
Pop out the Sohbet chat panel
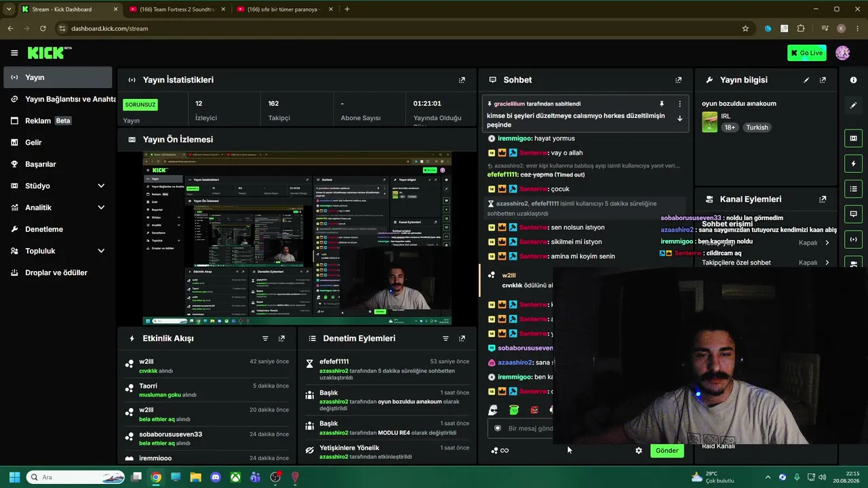[x=678, y=80]
